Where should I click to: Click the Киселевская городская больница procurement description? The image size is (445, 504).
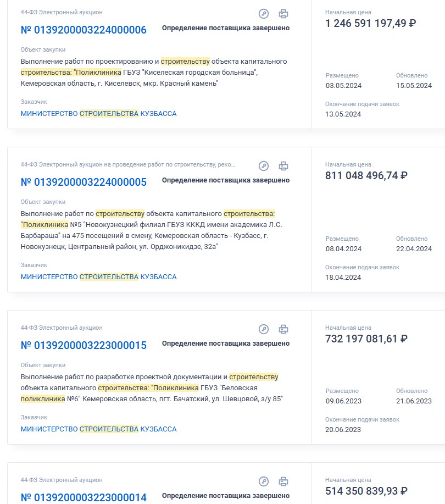(154, 73)
